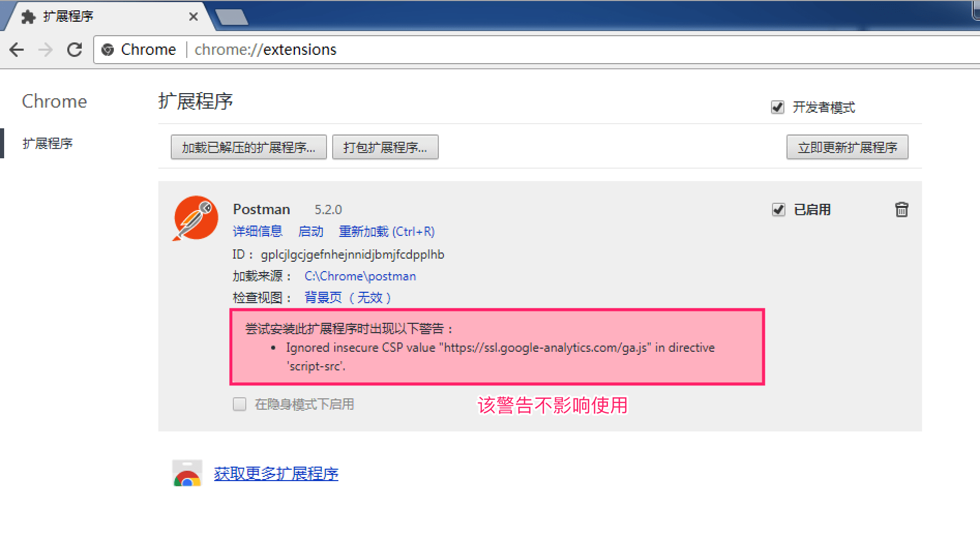The height and width of the screenshot is (538, 980).
Task: Select 扩展程序 in the left sidebar
Action: click(x=48, y=143)
